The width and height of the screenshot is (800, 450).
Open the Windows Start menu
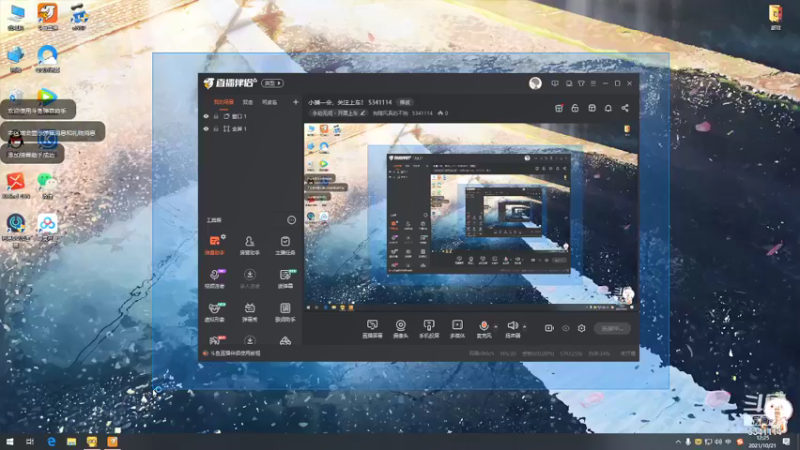pyautogui.click(x=9, y=442)
